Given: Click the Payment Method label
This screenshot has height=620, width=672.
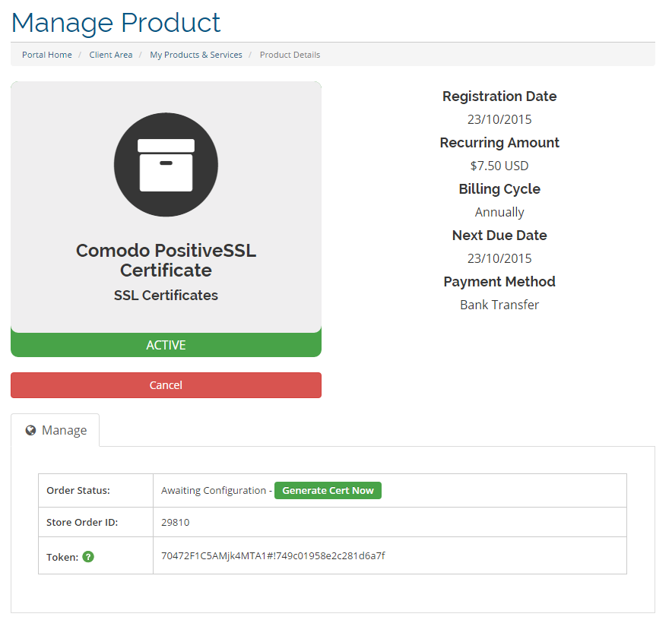Looking at the screenshot, I should click(499, 281).
